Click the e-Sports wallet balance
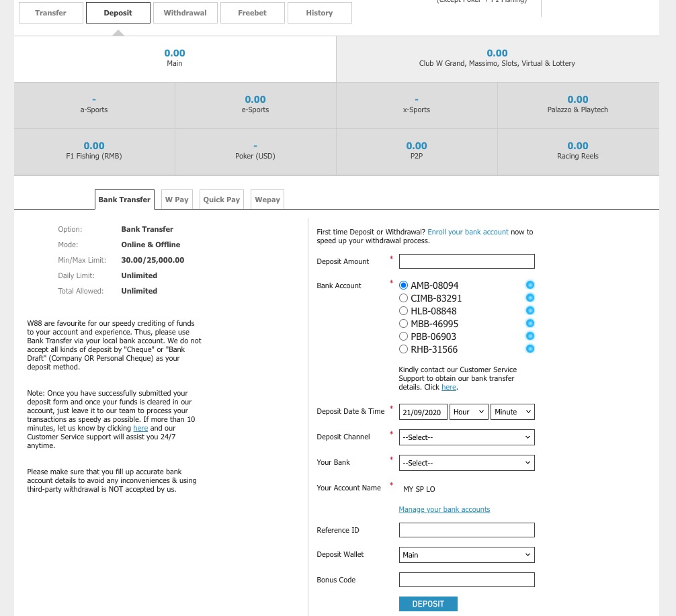The height and width of the screenshot is (616, 676). [x=255, y=99]
